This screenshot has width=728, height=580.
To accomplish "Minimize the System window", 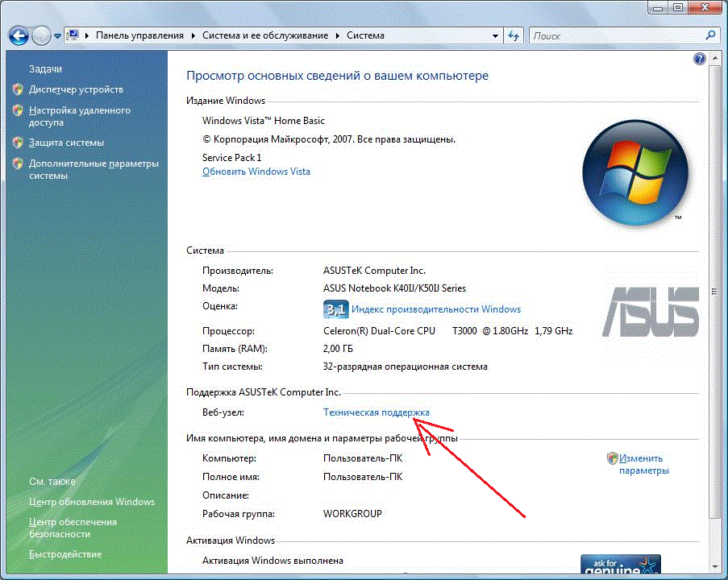I will [x=657, y=7].
